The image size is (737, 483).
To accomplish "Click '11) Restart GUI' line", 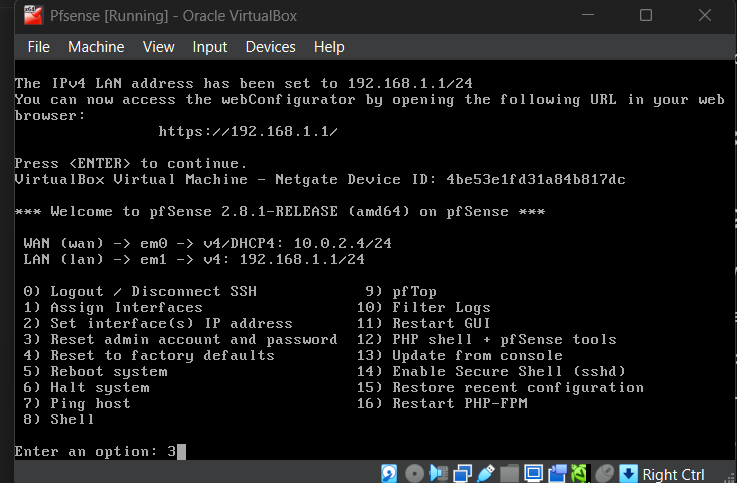I will (x=423, y=323).
